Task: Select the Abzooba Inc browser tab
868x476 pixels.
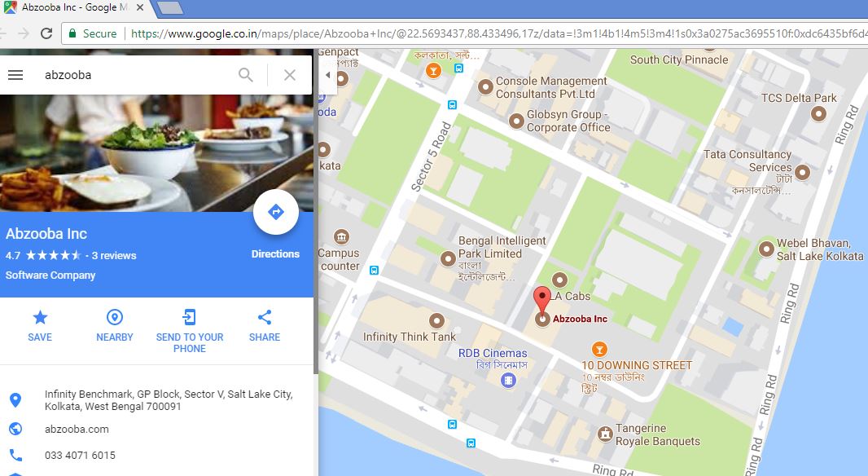Action: (77, 8)
